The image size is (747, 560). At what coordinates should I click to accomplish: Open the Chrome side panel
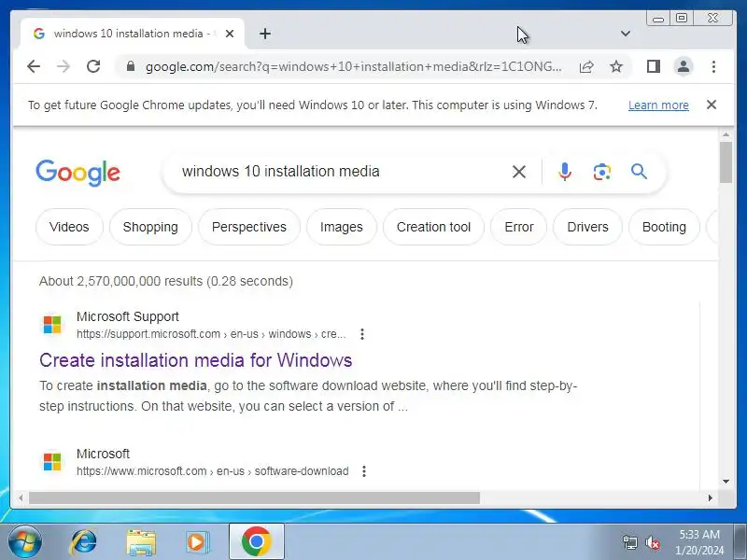(653, 66)
